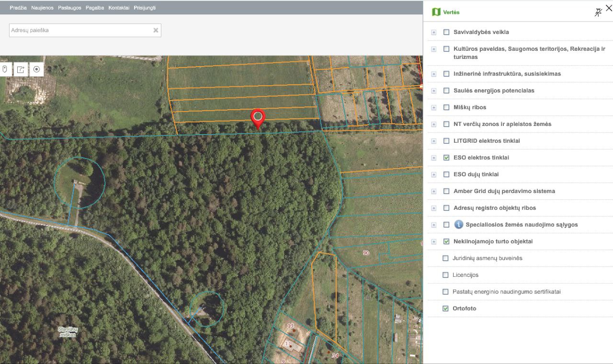Open info icon for Specialiosios žemės naudojimo sąlygos

458,225
